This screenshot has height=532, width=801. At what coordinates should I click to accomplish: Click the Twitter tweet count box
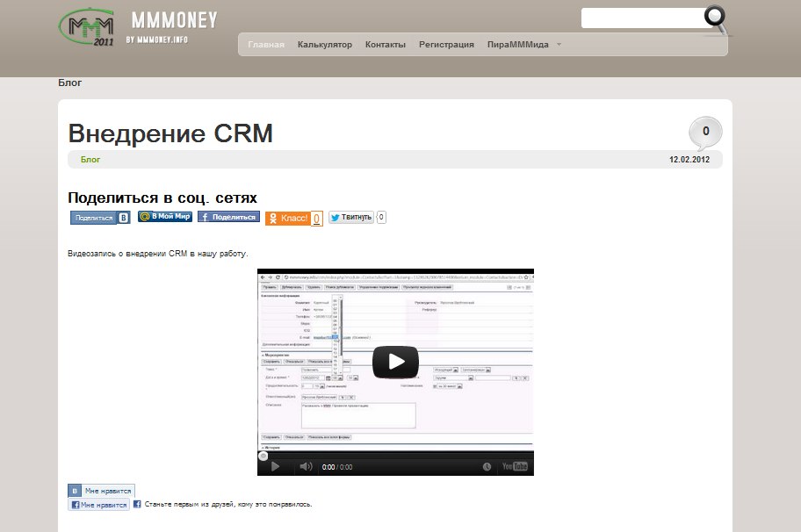pyautogui.click(x=381, y=217)
